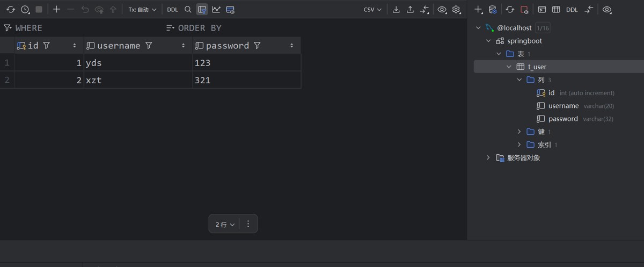
Task: Toggle view options eye in grid toolbar
Action: 442,10
